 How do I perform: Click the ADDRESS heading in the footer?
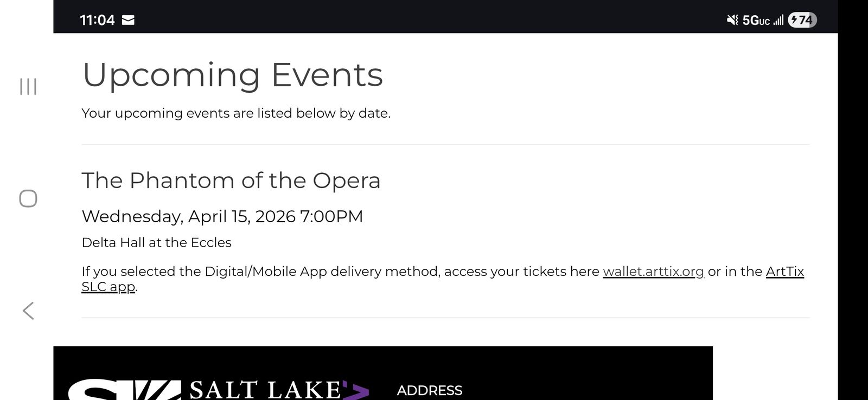coord(429,390)
